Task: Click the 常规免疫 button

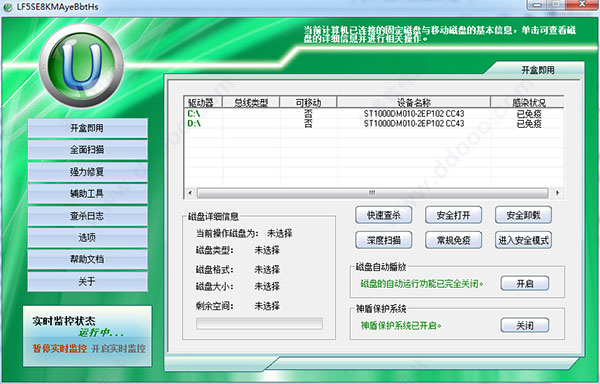Action: 453,240
